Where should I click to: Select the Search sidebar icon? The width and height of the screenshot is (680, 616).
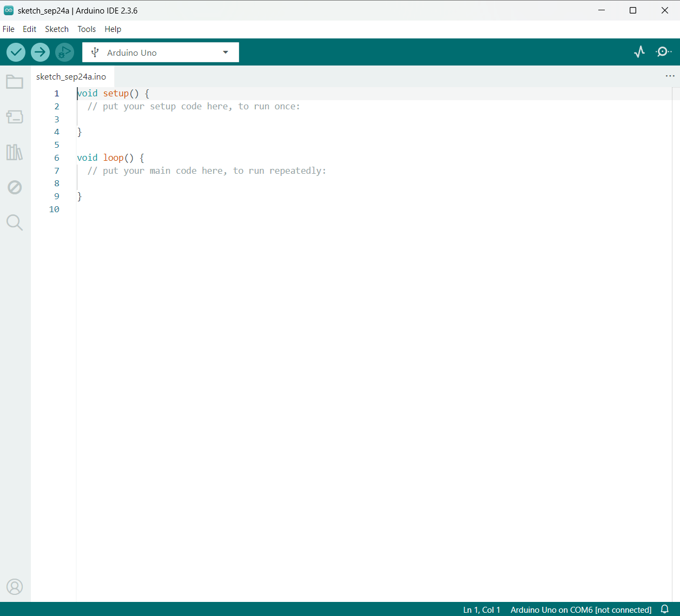[x=15, y=222]
